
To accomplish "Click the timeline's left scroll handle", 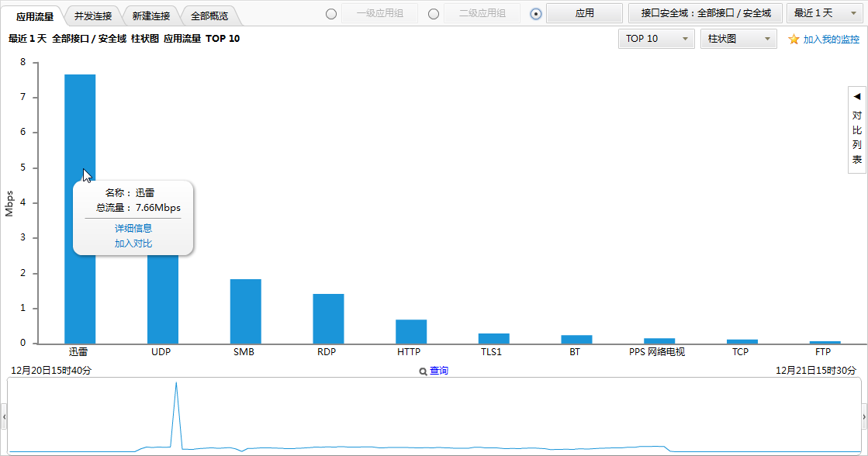I will (3, 416).
